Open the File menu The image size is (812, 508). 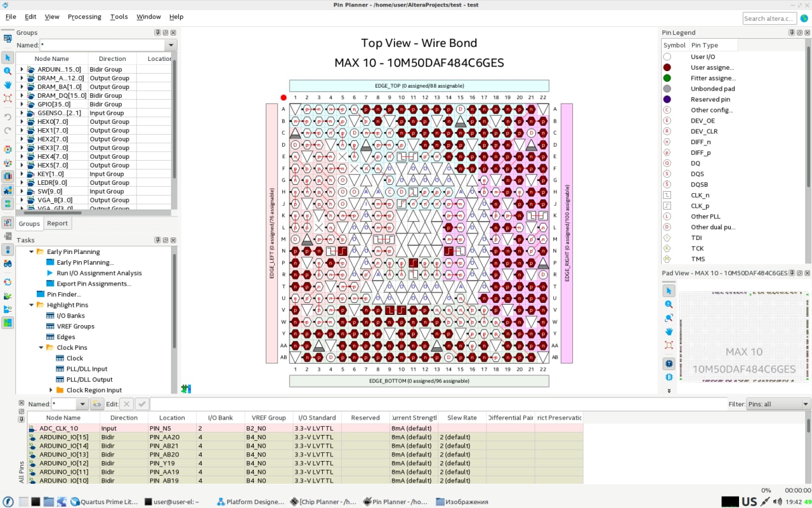click(x=11, y=17)
